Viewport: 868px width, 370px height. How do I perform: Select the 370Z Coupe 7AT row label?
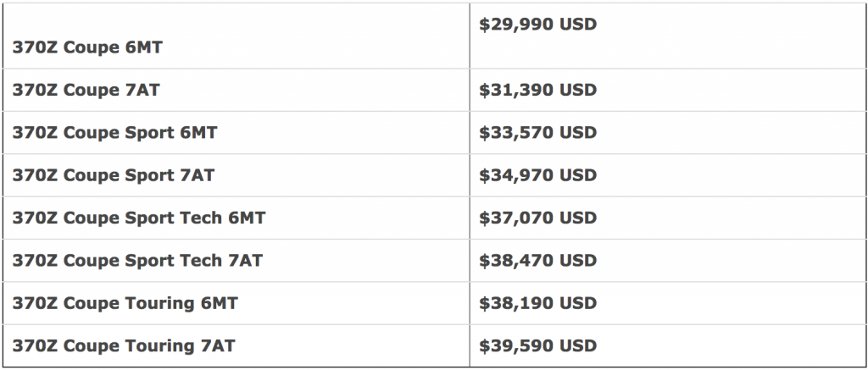point(86,90)
